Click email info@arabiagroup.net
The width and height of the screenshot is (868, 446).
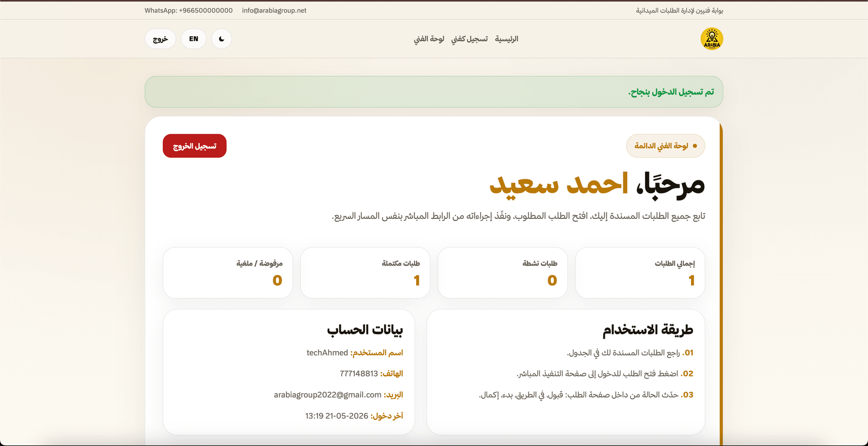tap(275, 10)
